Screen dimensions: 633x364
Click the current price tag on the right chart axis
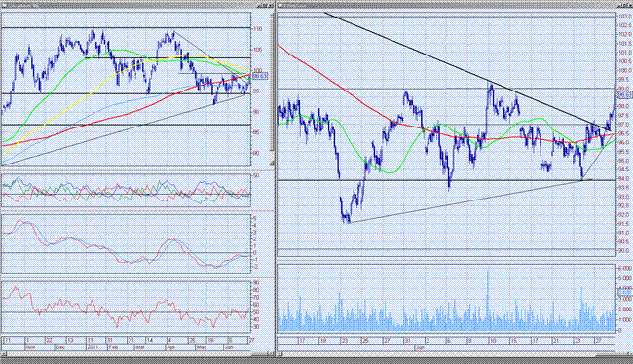(x=624, y=94)
